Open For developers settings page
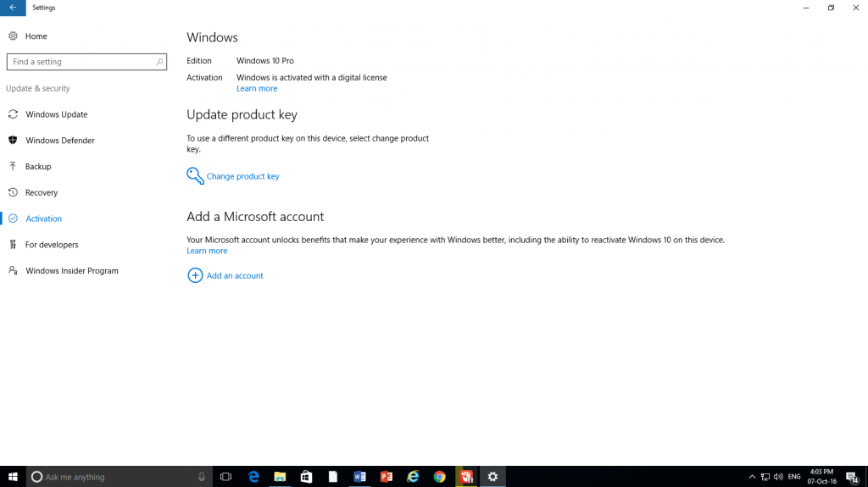Image resolution: width=868 pixels, height=487 pixels. pos(52,245)
